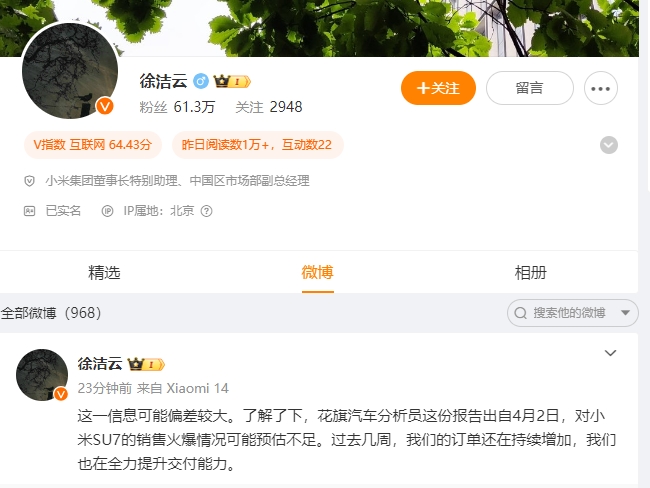Switch to the 相册 tab
Screen dimensions: 650x488
click(x=531, y=273)
